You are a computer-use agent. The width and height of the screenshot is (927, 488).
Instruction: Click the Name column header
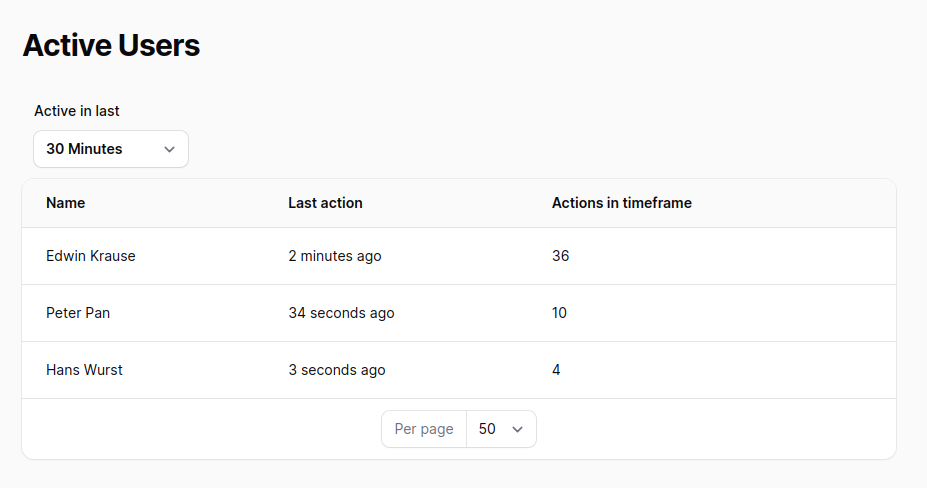pos(66,203)
